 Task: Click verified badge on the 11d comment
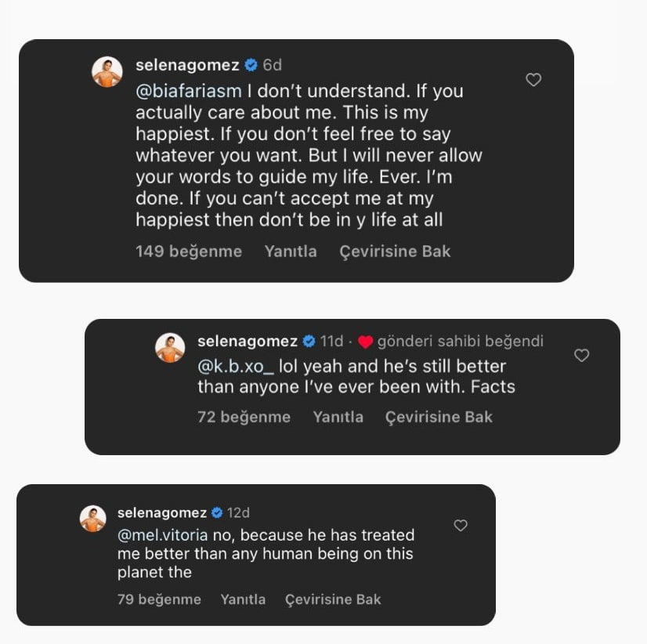309,342
